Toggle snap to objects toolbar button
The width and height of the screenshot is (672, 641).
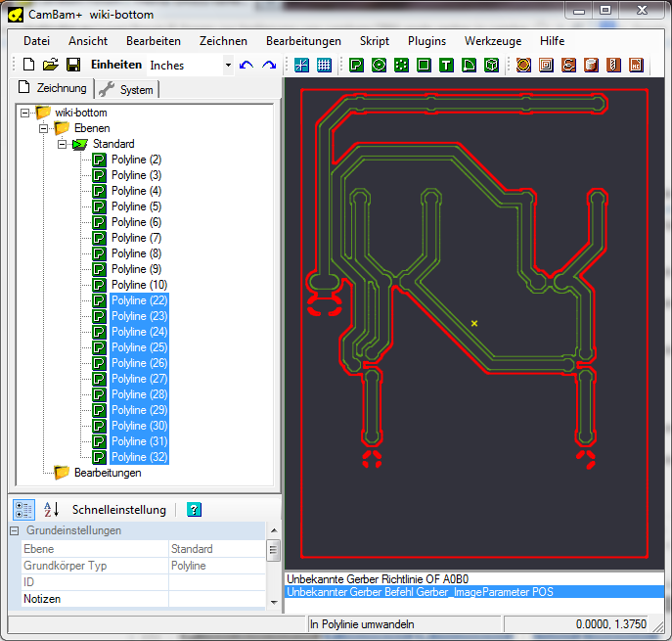point(301,66)
